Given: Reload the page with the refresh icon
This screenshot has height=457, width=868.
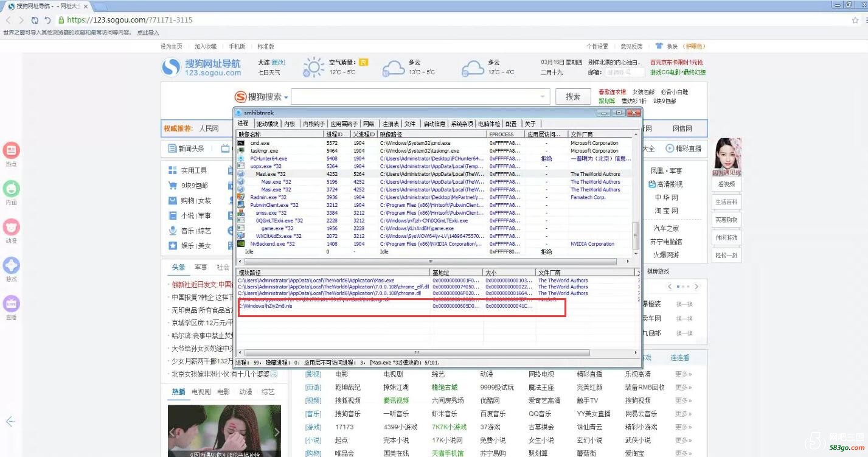Looking at the screenshot, I should click(34, 20).
